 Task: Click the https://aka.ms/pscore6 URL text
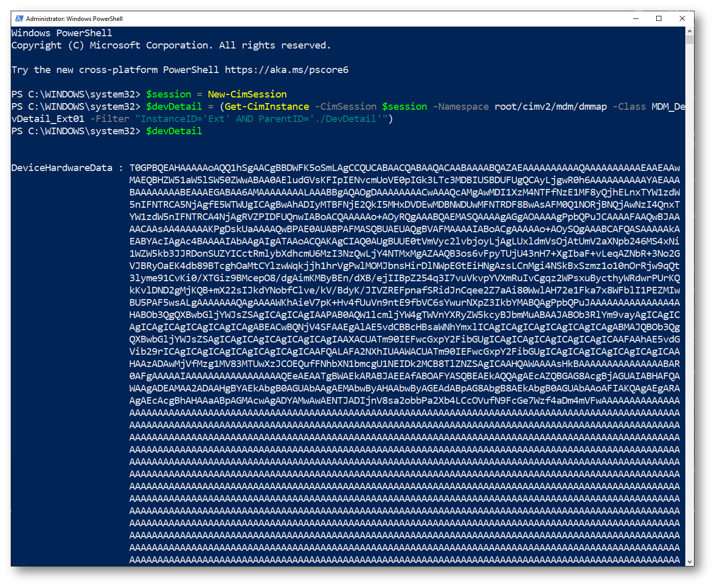click(x=286, y=70)
